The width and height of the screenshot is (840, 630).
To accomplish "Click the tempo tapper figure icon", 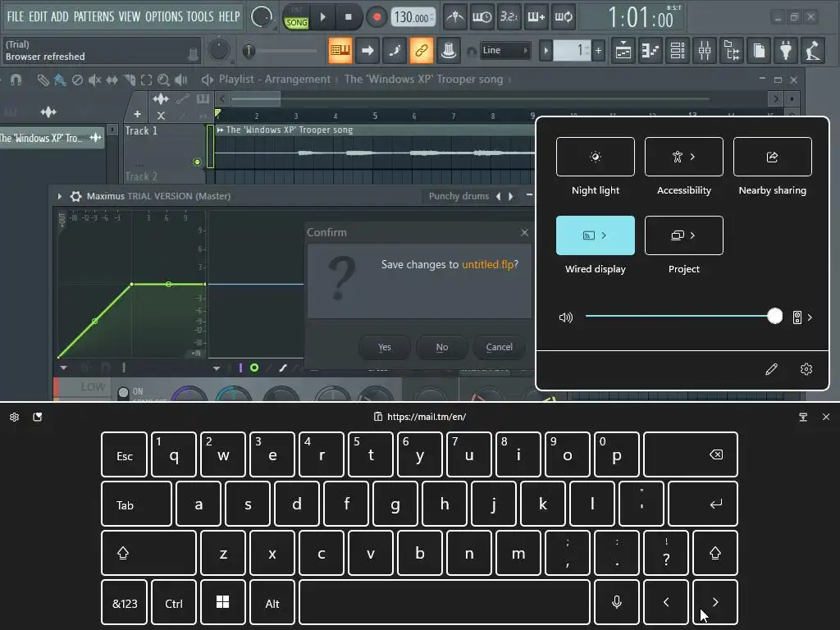I will pos(813,50).
